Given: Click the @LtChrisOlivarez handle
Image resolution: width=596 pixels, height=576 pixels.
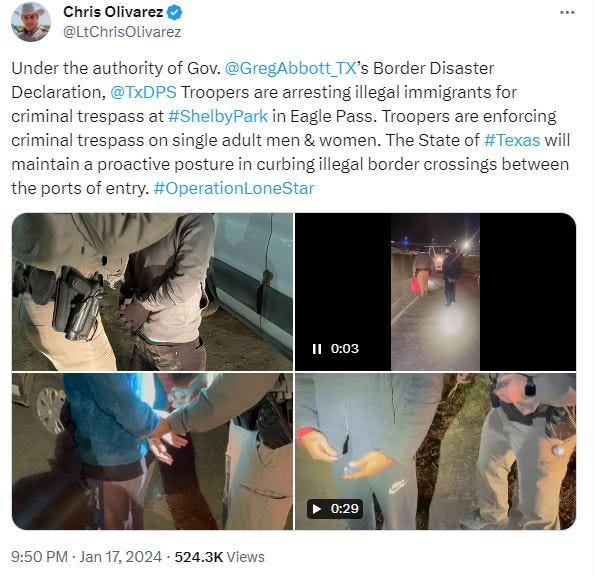Looking at the screenshot, I should [122, 32].
